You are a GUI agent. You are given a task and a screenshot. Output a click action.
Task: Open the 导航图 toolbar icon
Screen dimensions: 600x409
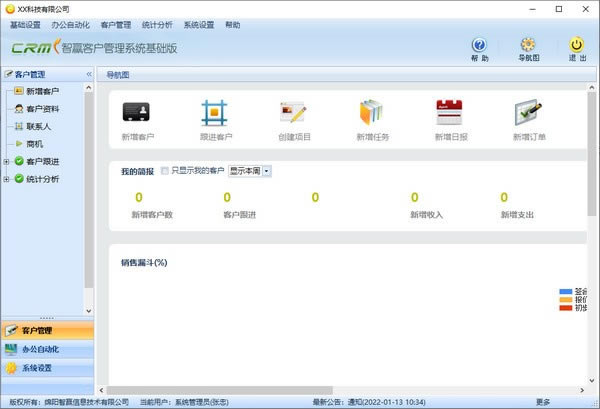coord(528,45)
